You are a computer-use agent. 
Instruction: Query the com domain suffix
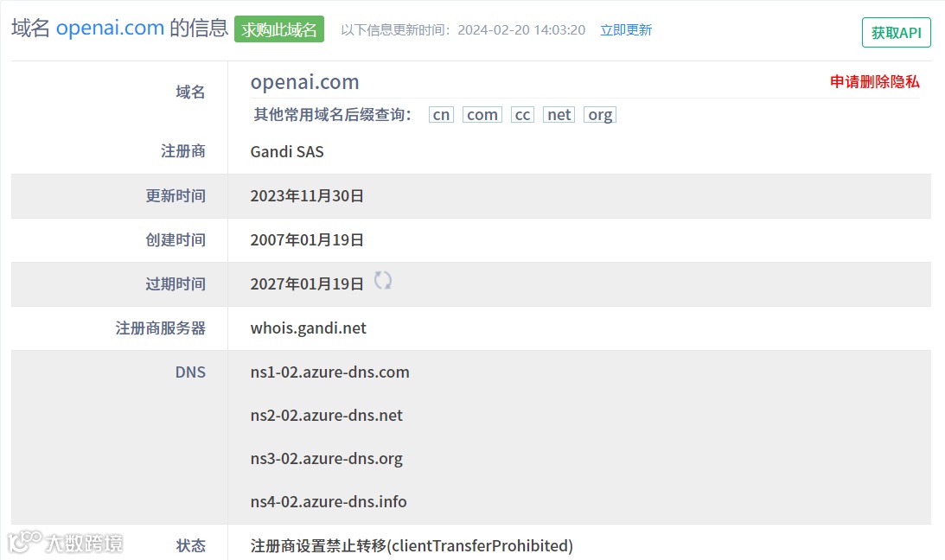point(482,114)
